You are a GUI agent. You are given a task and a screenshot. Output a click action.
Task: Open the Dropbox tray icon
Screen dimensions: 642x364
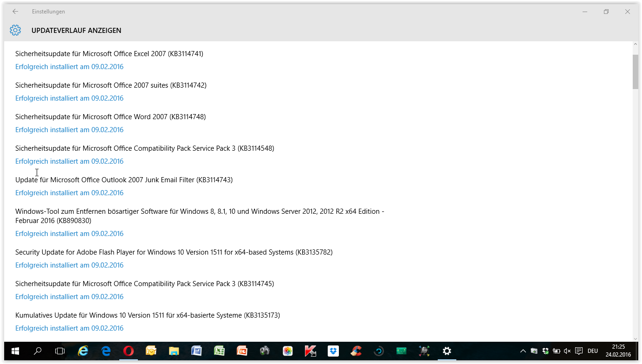point(545,351)
